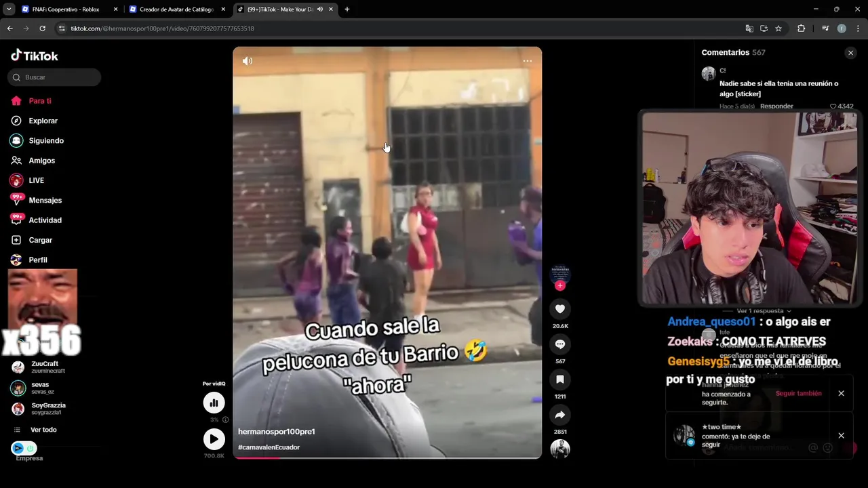Close the Comentarios panel
The height and width of the screenshot is (488, 868).
pyautogui.click(x=851, y=53)
